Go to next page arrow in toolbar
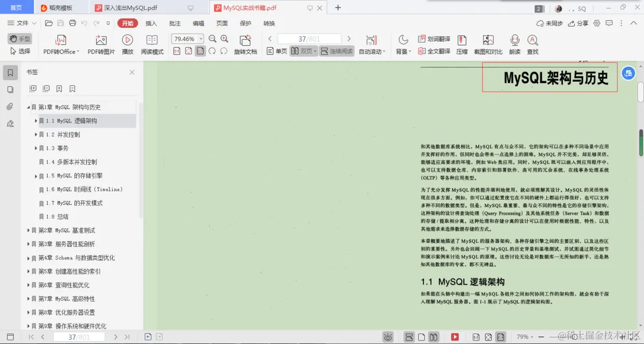Viewport: 644px width, 344px height. pyautogui.click(x=349, y=39)
